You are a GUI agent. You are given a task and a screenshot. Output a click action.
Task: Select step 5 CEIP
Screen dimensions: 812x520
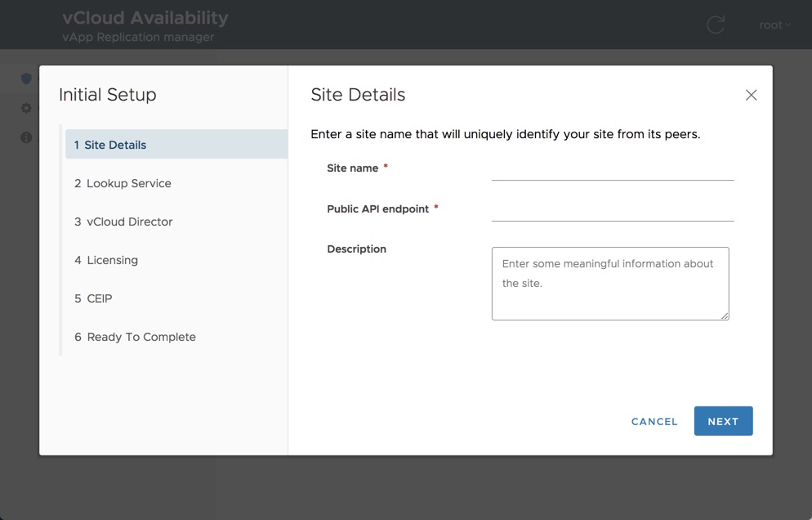[x=93, y=298]
